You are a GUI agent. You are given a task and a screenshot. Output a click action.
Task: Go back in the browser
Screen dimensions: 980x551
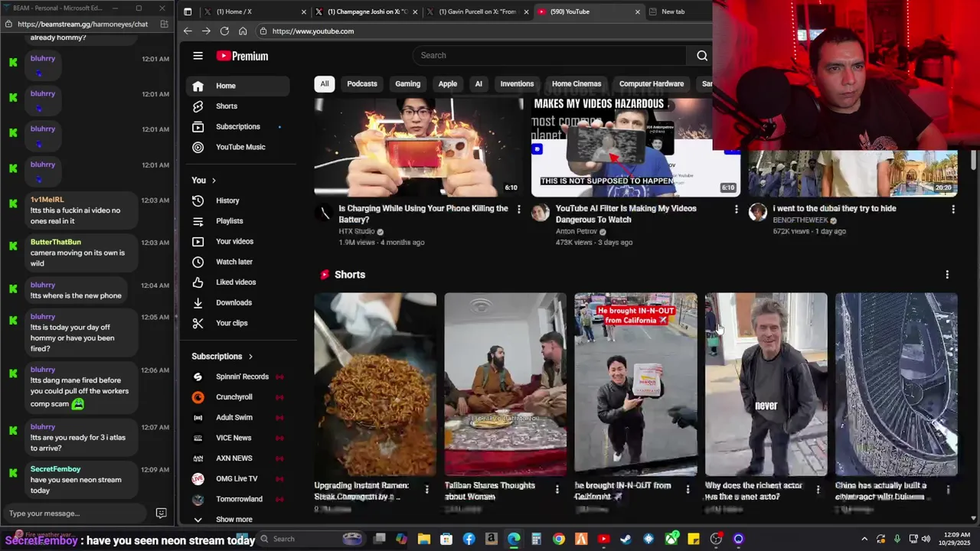(x=188, y=31)
